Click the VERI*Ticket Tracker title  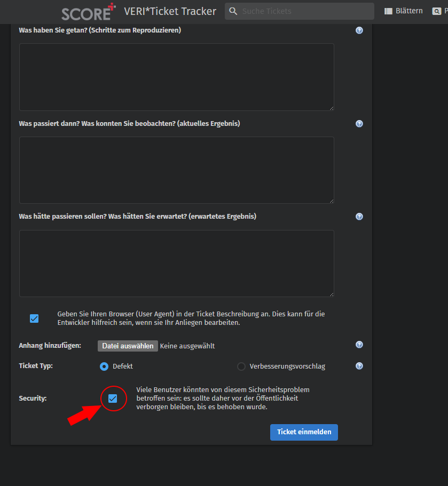pos(170,11)
